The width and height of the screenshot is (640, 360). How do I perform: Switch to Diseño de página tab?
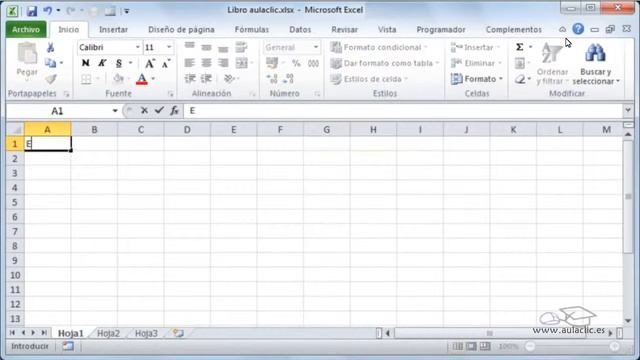181,29
